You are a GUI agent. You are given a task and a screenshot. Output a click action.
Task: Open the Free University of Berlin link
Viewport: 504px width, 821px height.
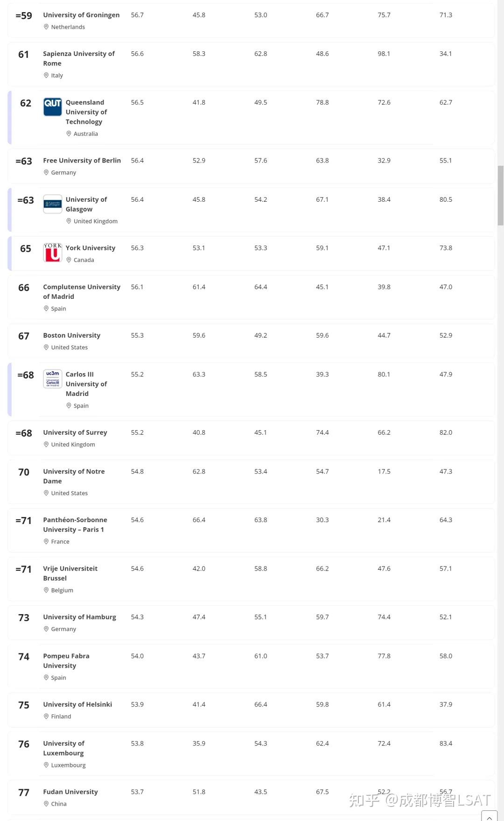82,161
